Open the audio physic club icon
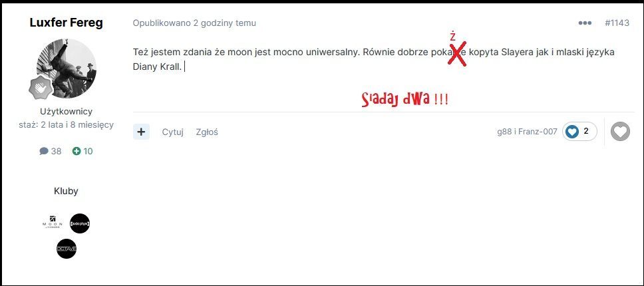 (x=80, y=223)
